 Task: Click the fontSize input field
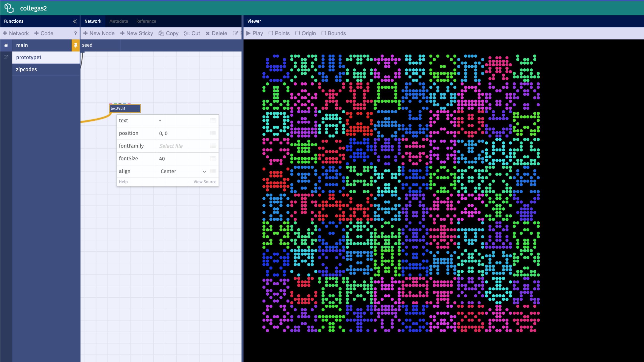[x=184, y=158]
